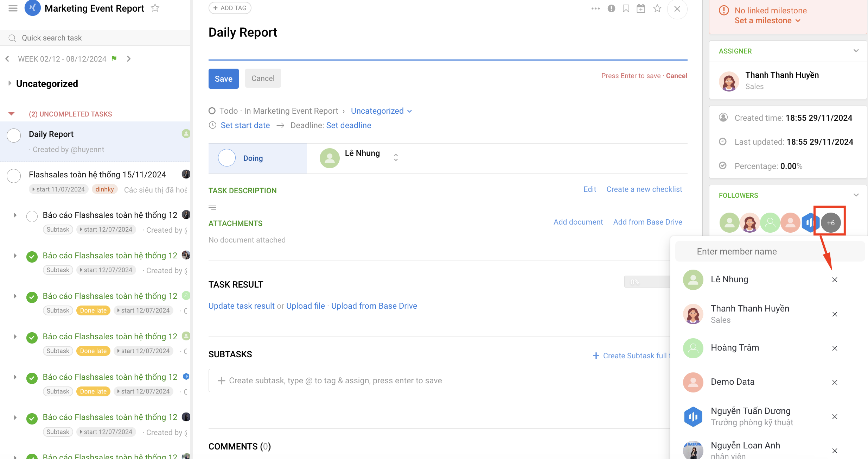The height and width of the screenshot is (459, 868).
Task: Mark Daily Report task complete in list
Action: pyautogui.click(x=14, y=136)
